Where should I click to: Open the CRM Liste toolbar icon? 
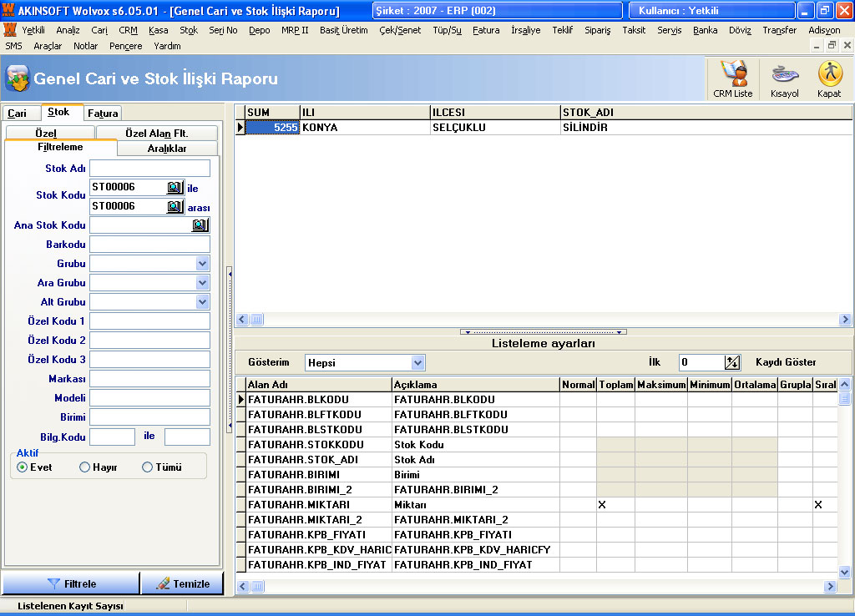[732, 78]
